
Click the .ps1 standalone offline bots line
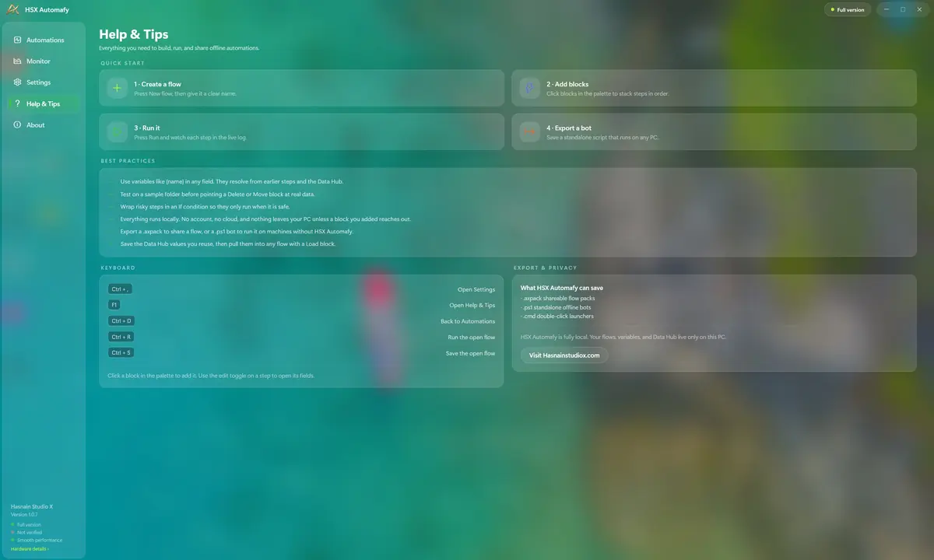557,307
